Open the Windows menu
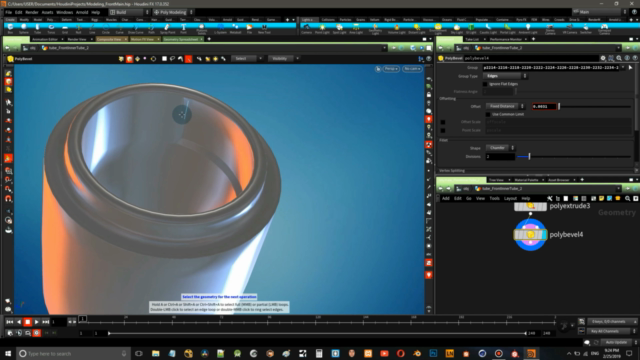This screenshot has width=640, height=360. (x=64, y=12)
